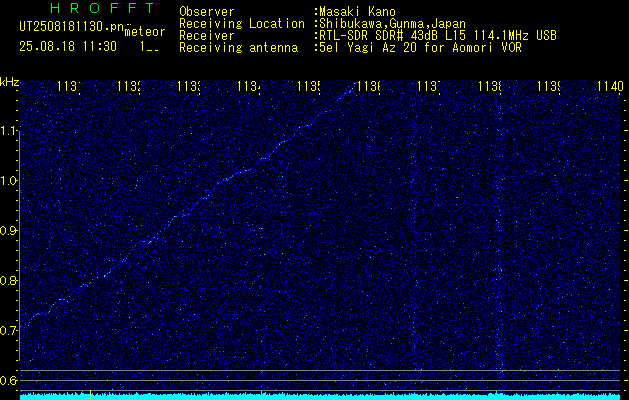629x400 pixels.
Task: Click the 1136 time axis label
Action: click(x=369, y=86)
